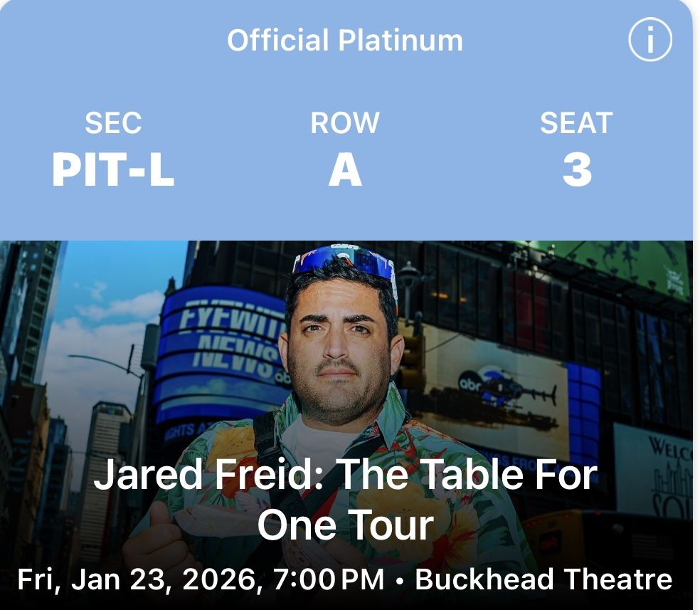Viewport: 700px width, 615px height.
Task: Select the SEC heading label
Action: (113, 124)
